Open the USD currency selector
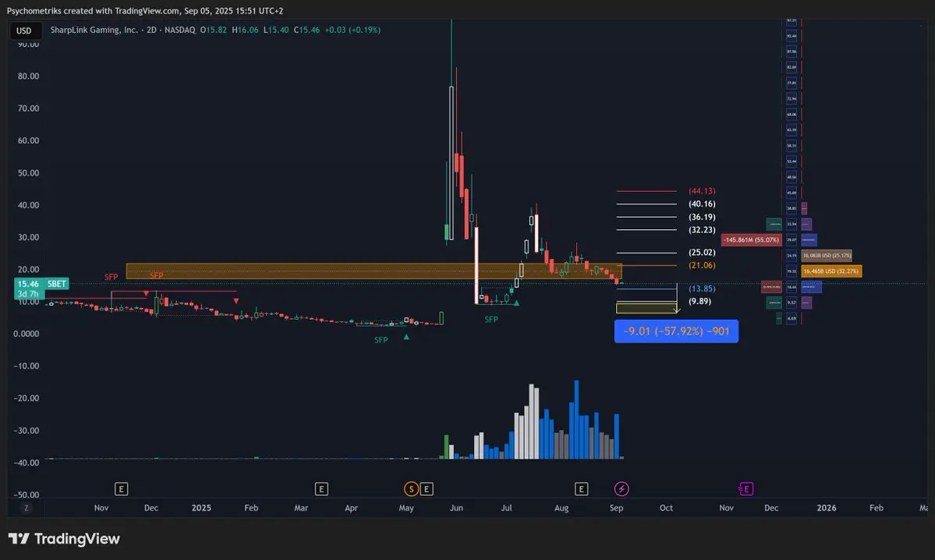 tap(24, 30)
